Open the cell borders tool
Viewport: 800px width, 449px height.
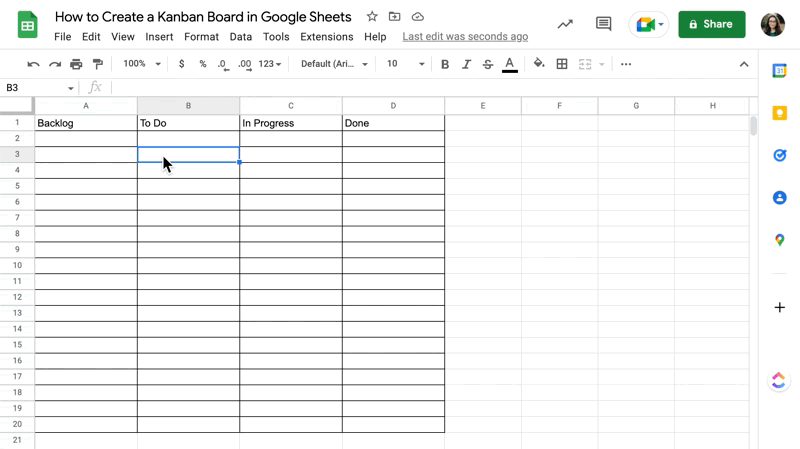562,64
